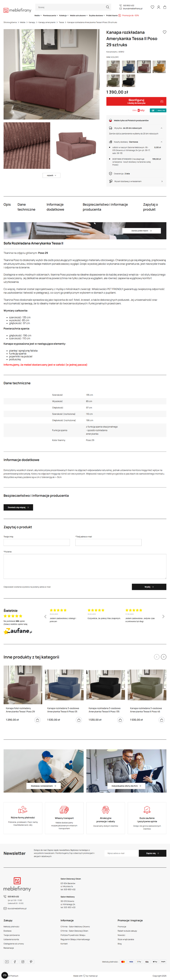Add Tessa III Poso 05 to cart
Screen dimensions: 170x980
(x=79, y=720)
